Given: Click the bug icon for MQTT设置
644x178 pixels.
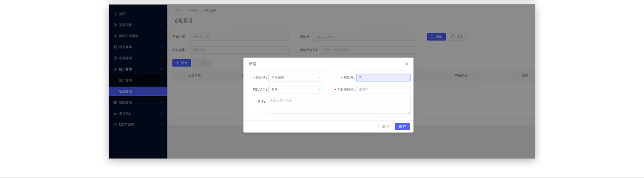Looking at the screenshot, I should [x=115, y=125].
